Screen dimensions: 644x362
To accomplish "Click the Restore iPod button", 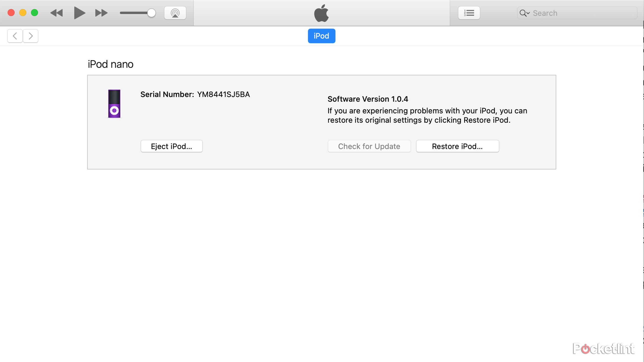I will point(457,146).
